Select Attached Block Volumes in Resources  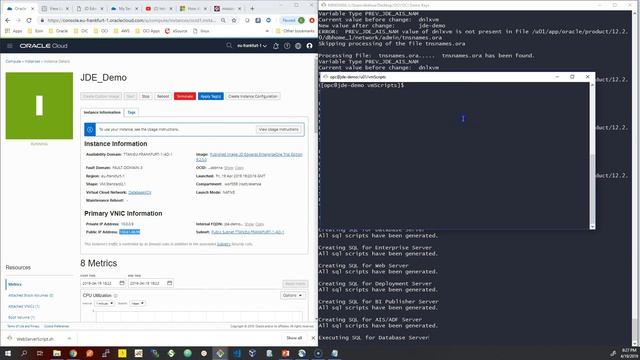31,295
